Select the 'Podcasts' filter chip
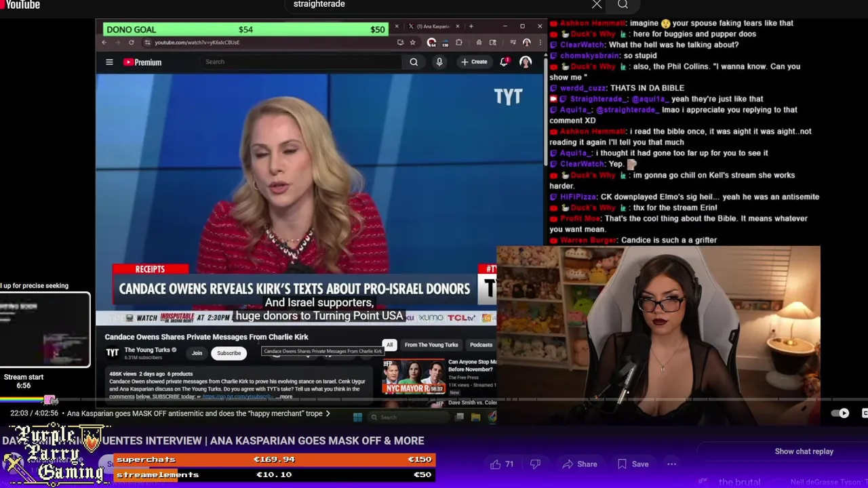 click(481, 345)
